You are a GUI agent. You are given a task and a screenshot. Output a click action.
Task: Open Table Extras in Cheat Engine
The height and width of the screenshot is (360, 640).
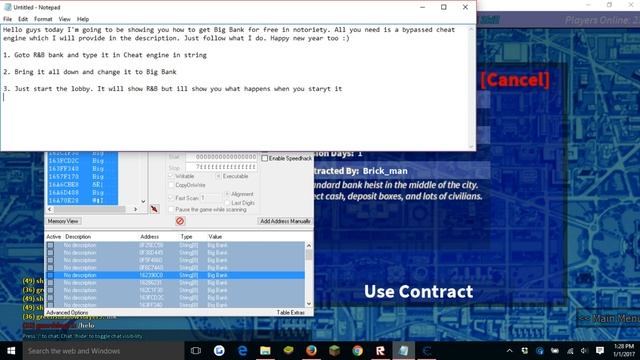click(291, 312)
